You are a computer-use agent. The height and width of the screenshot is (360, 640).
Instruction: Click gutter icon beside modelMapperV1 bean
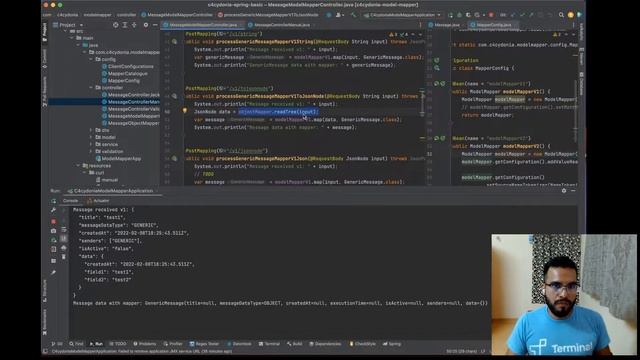pyautogui.click(x=436, y=84)
